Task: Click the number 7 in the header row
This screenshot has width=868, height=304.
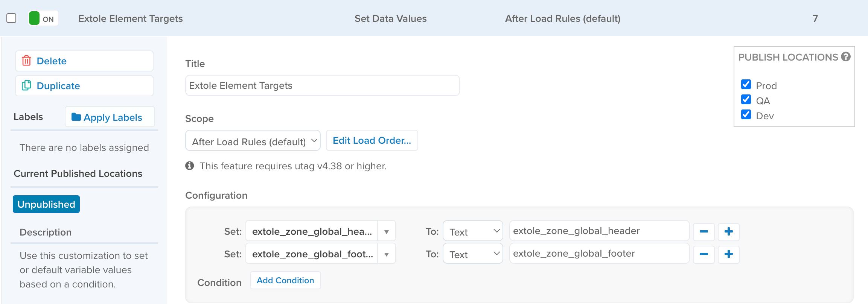Action: pyautogui.click(x=815, y=18)
